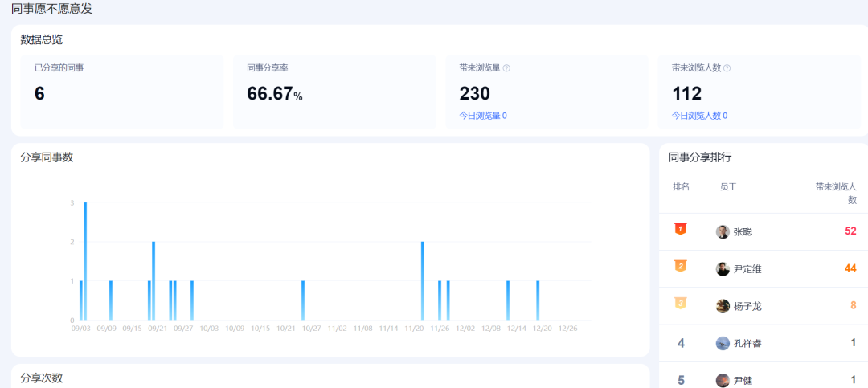868x388 pixels.
Task: Open 尹定维's avatar in ranking list
Action: [x=723, y=269]
